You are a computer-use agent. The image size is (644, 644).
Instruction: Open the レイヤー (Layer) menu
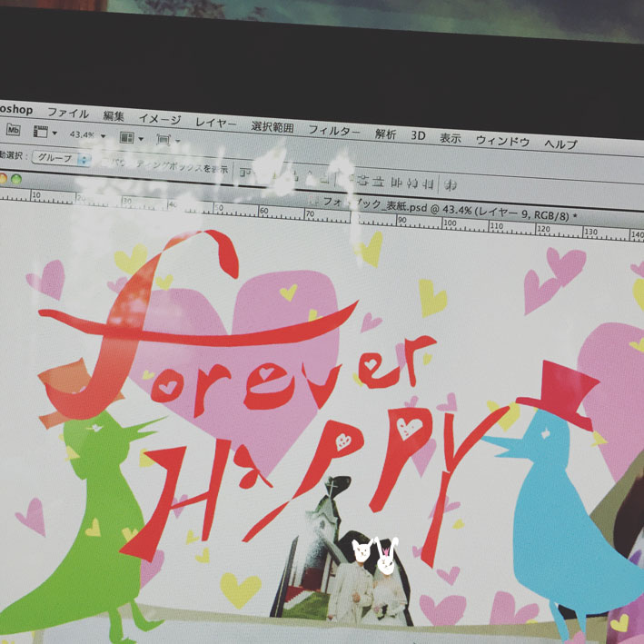pos(215,123)
